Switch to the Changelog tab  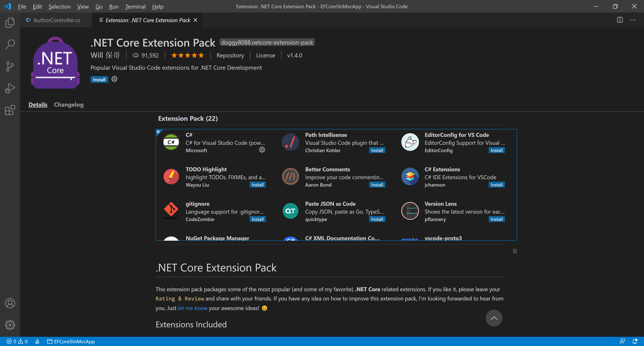point(69,105)
